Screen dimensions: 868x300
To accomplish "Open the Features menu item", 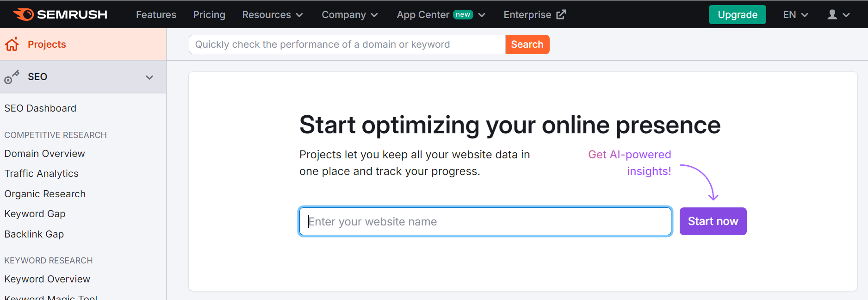I will [156, 15].
